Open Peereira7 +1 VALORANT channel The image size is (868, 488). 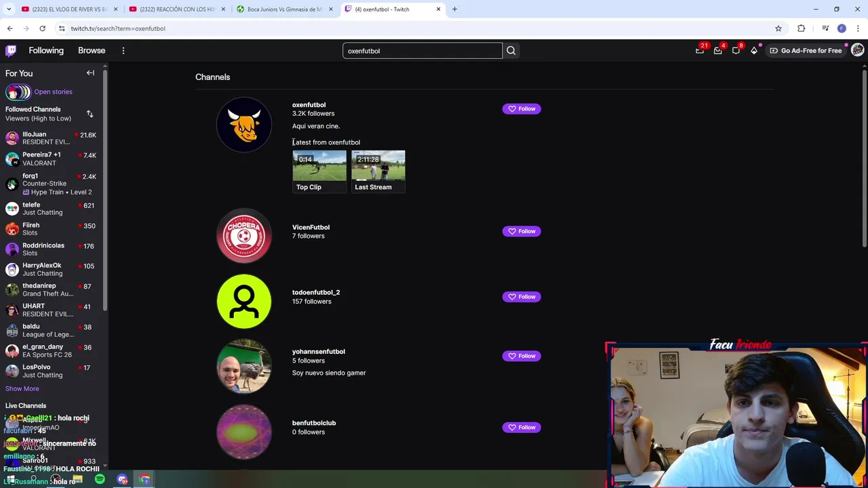click(x=52, y=159)
